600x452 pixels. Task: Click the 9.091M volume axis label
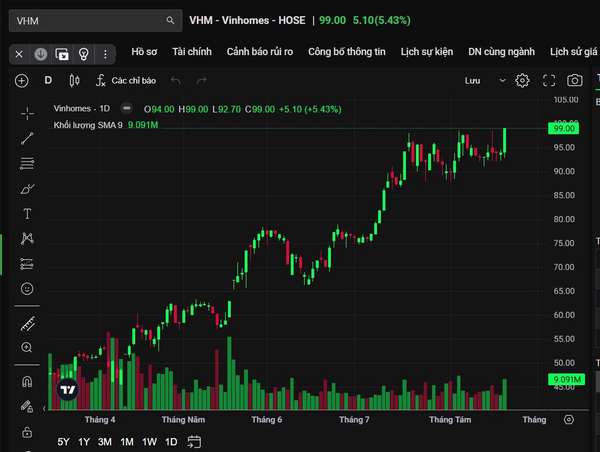tap(567, 379)
